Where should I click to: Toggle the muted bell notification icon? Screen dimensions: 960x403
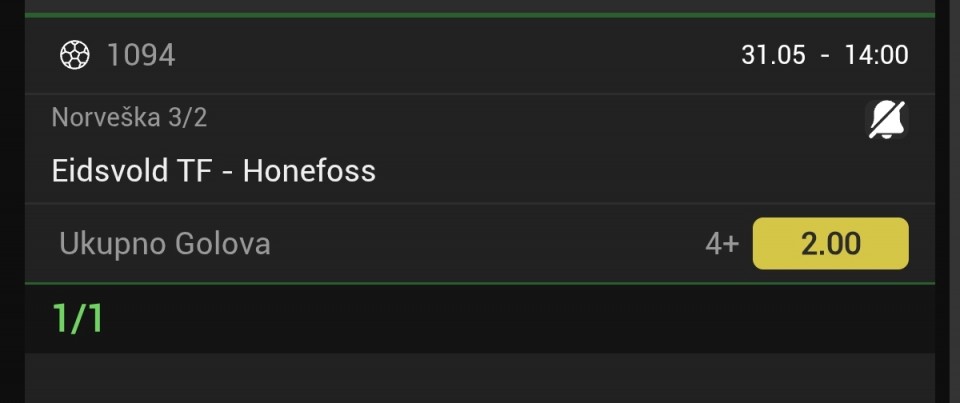[887, 120]
